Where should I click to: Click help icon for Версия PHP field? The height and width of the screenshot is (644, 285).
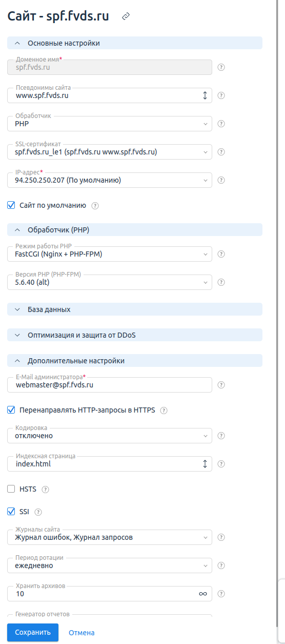(x=221, y=282)
